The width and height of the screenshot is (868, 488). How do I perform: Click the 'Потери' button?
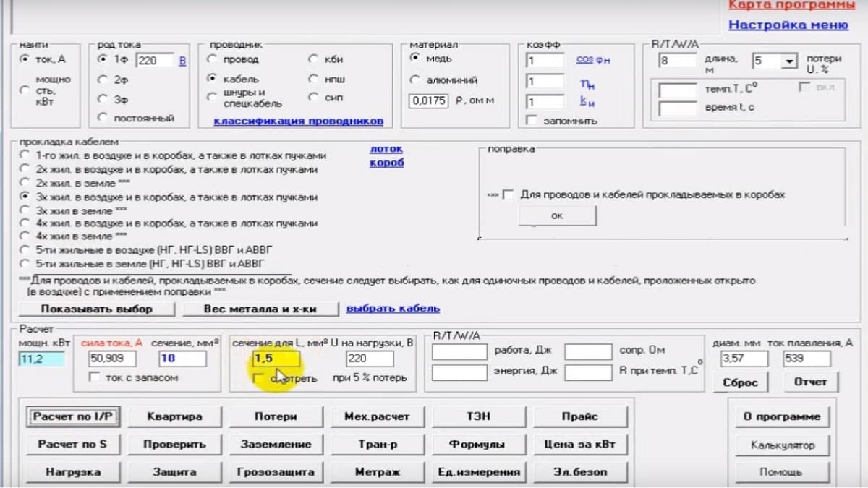coord(276,416)
